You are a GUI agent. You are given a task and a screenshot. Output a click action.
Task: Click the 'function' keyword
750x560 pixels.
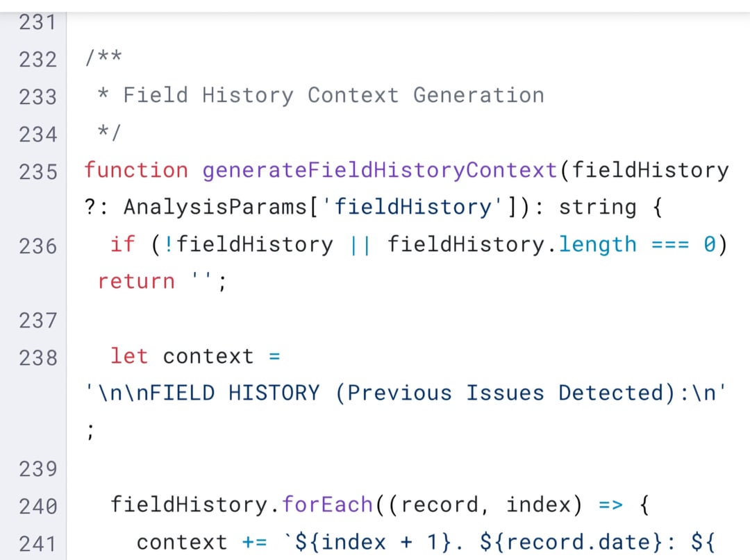[x=136, y=170]
